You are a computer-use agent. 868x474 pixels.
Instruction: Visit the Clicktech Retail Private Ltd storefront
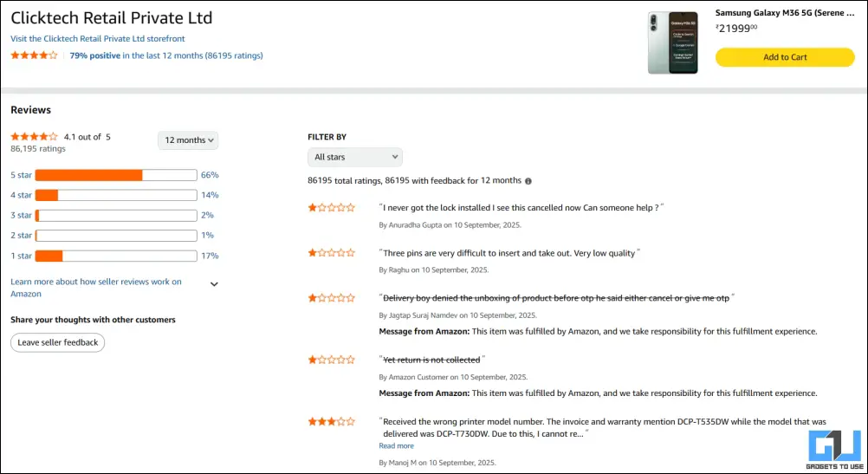[x=98, y=39]
